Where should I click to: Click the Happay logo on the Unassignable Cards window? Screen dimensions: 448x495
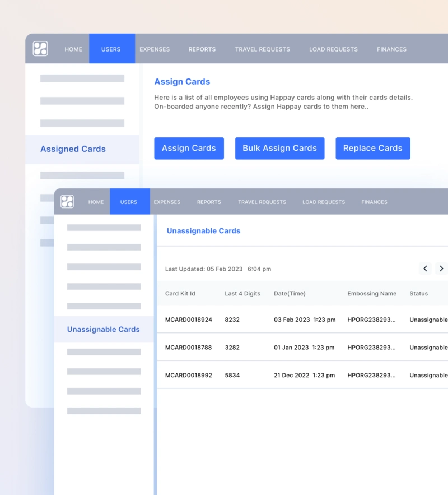[67, 201]
